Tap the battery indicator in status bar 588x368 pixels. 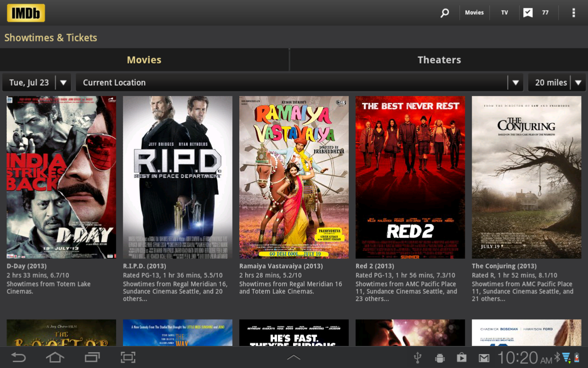pyautogui.click(x=577, y=357)
